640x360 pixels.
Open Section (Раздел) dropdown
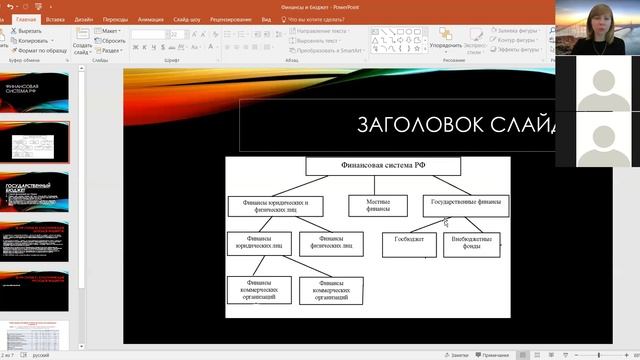109,51
